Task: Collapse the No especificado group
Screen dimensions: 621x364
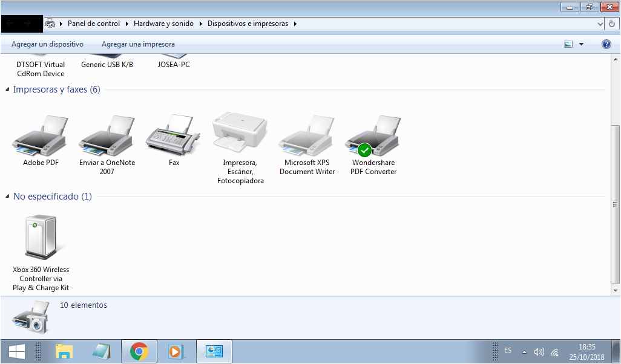Action: 7,197
